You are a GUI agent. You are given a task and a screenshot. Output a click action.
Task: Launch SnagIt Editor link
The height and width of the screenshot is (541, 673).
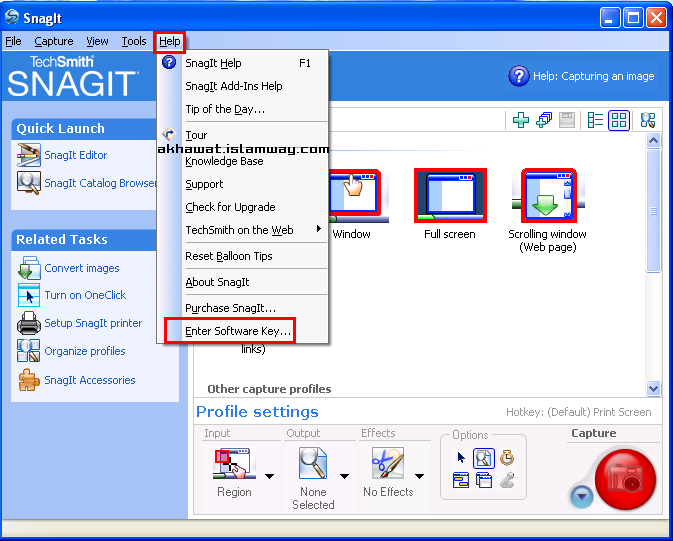(76, 155)
